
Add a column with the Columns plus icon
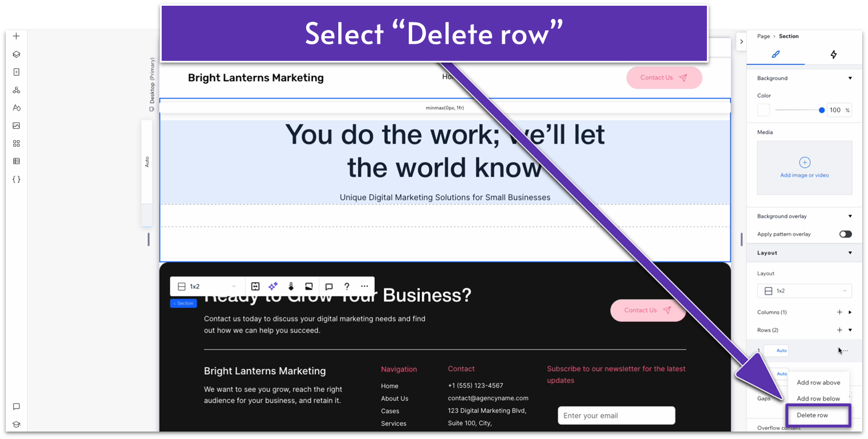coord(839,312)
